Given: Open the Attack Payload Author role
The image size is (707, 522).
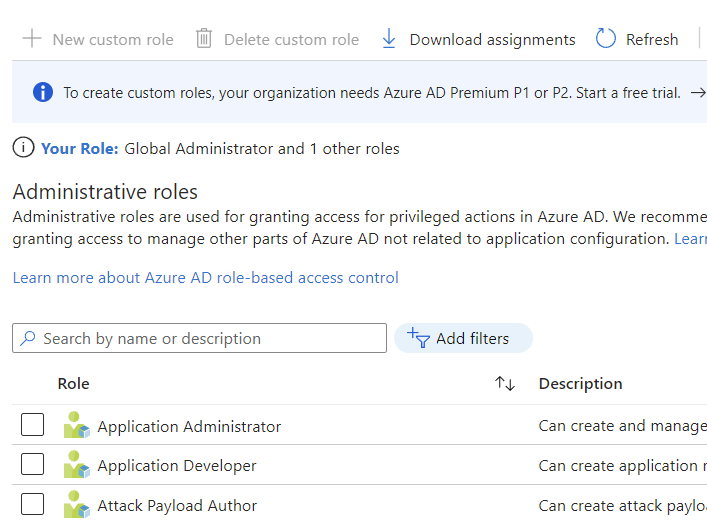Looking at the screenshot, I should click(177, 506).
